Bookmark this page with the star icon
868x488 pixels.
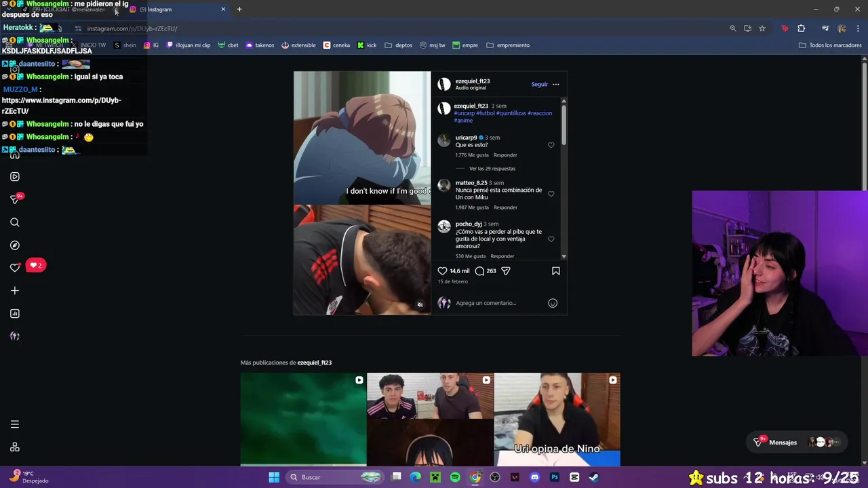click(762, 28)
